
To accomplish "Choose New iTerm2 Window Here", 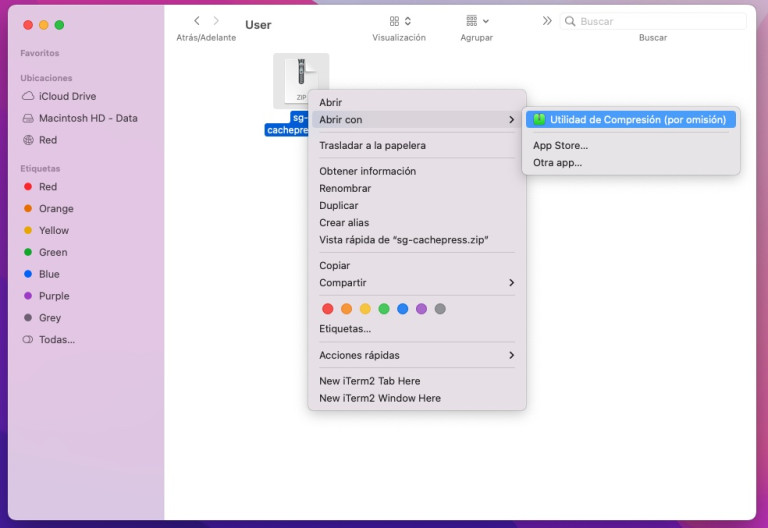I will click(x=417, y=398).
